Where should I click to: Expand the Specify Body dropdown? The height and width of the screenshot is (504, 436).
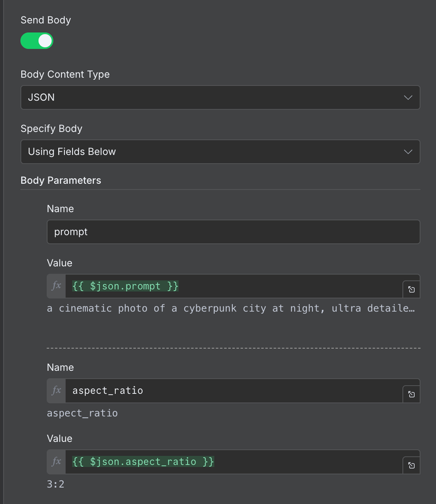(x=220, y=152)
